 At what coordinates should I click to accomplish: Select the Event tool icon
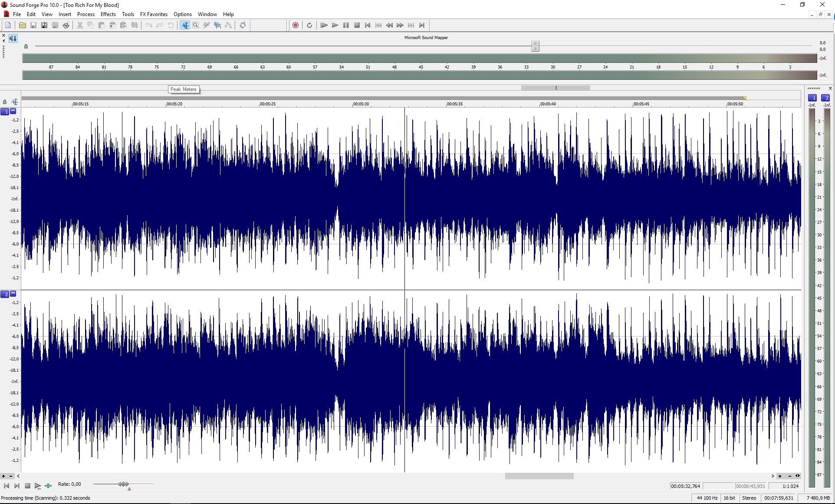coord(217,25)
